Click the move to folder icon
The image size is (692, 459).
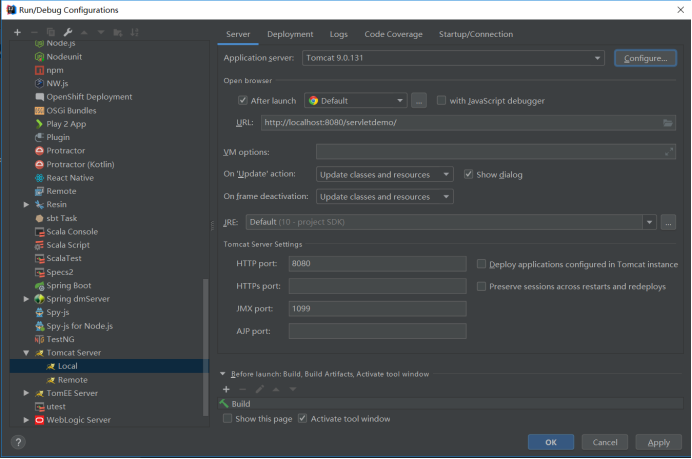pos(118,32)
